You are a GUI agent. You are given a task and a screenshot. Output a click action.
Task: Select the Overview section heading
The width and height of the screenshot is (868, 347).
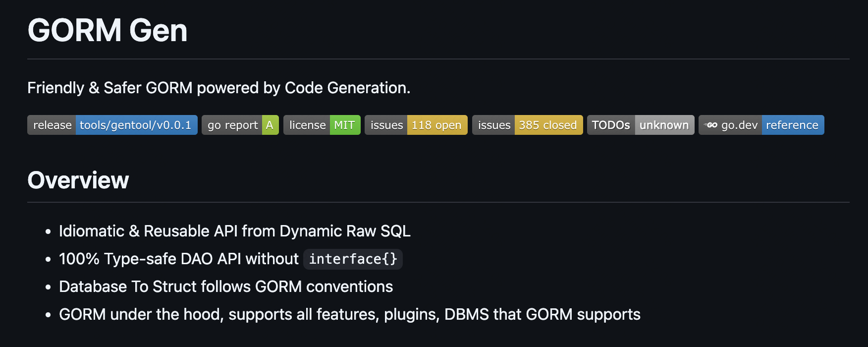pos(78,180)
